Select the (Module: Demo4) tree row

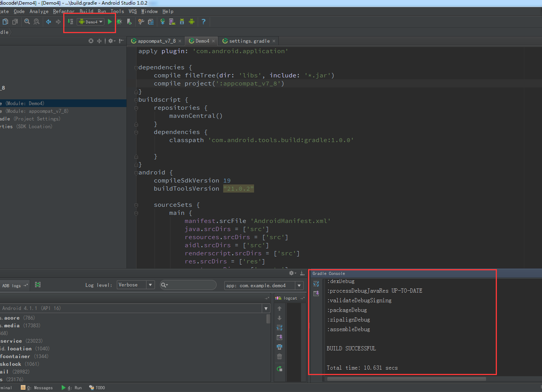63,103
